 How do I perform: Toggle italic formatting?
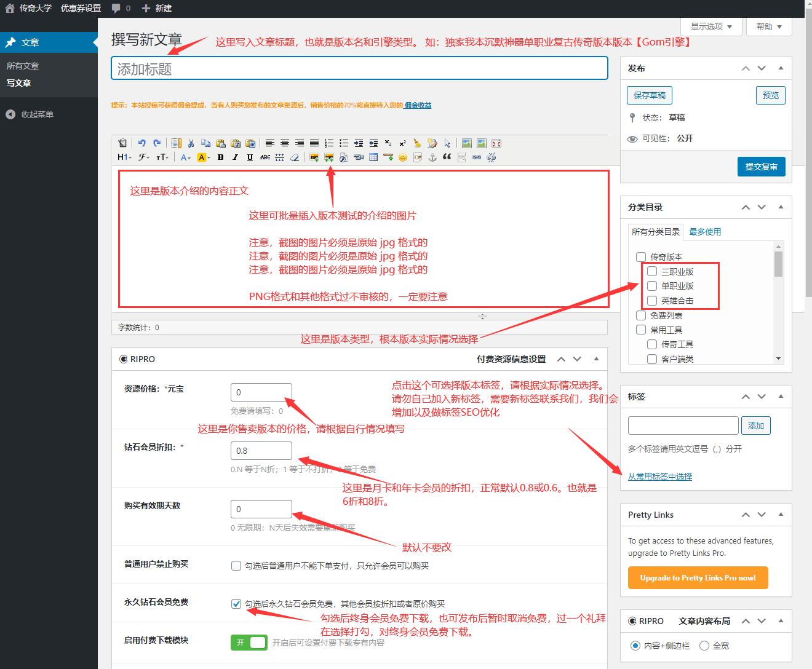point(235,157)
